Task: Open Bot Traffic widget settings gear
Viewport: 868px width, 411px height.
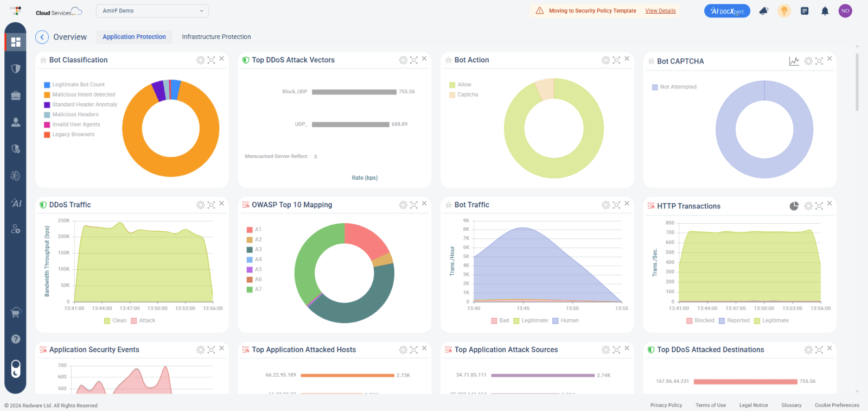Action: 605,205
